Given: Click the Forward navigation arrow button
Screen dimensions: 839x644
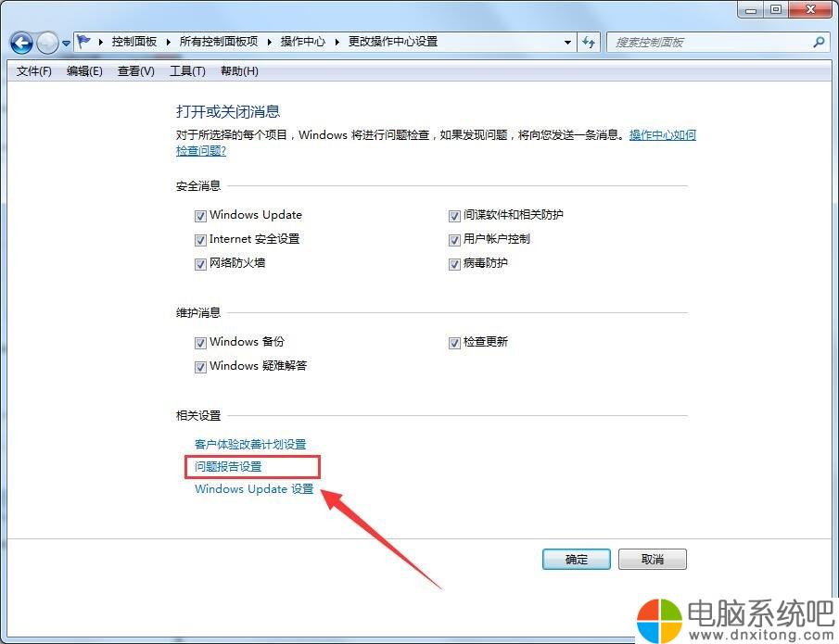Looking at the screenshot, I should (x=47, y=43).
